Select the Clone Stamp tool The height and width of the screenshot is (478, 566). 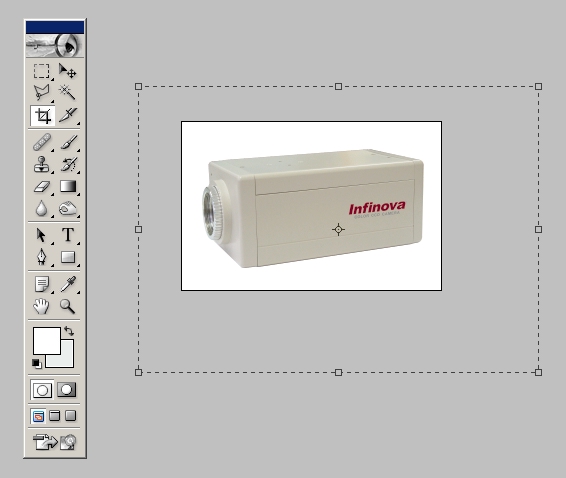[x=42, y=164]
